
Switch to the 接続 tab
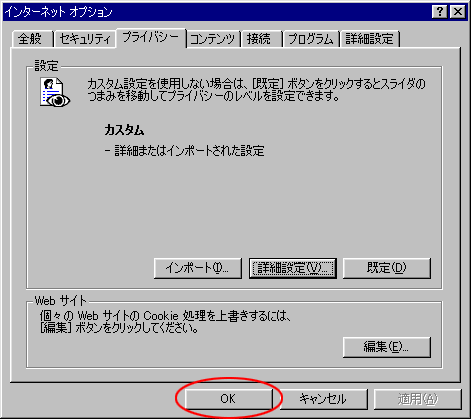point(261,39)
